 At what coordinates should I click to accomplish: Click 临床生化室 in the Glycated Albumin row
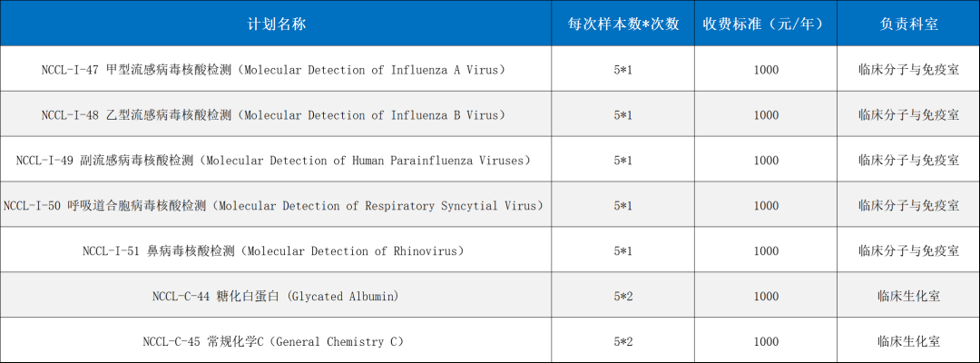907,297
